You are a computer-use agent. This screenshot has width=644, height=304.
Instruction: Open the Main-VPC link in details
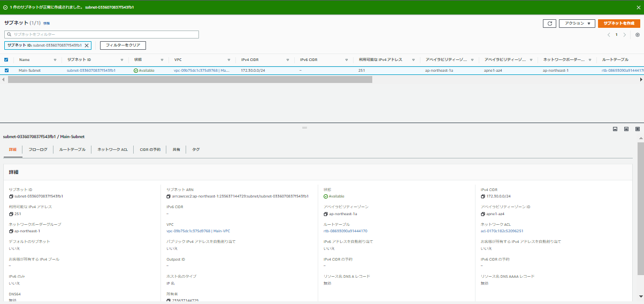click(198, 231)
